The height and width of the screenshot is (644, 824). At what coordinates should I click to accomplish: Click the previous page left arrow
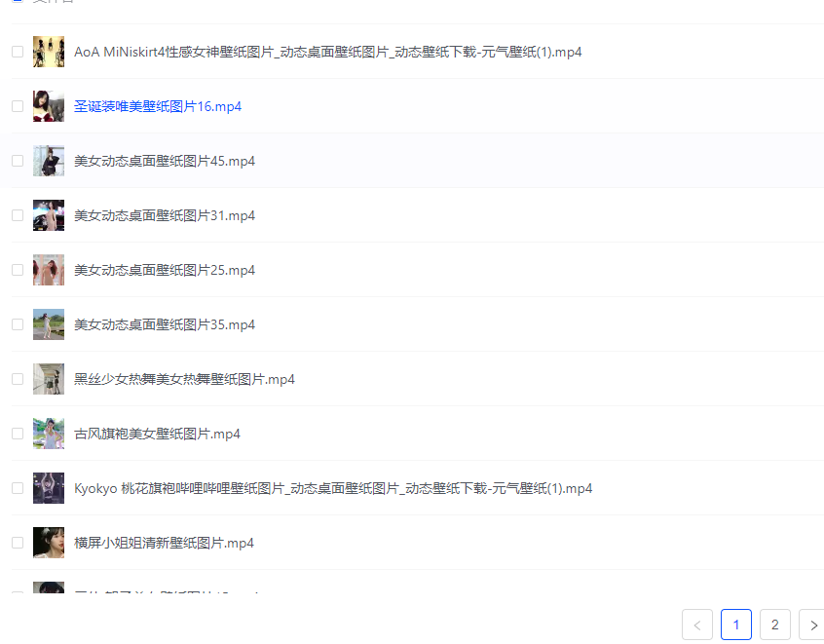[x=697, y=625]
